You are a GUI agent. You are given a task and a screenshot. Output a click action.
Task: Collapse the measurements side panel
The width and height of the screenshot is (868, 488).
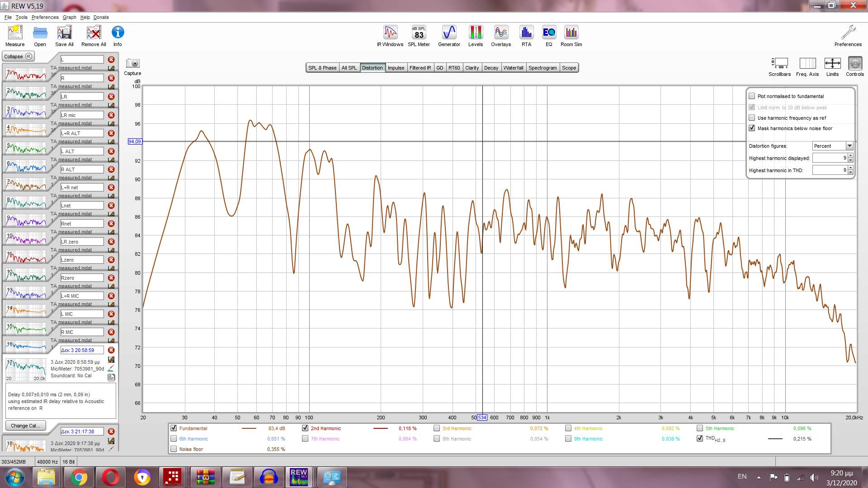[x=18, y=56]
